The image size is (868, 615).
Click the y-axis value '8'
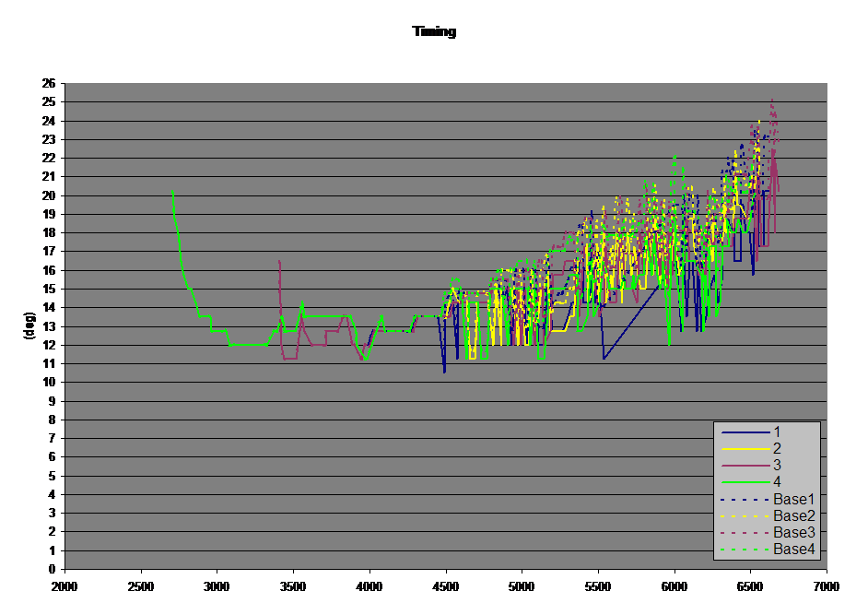53,420
